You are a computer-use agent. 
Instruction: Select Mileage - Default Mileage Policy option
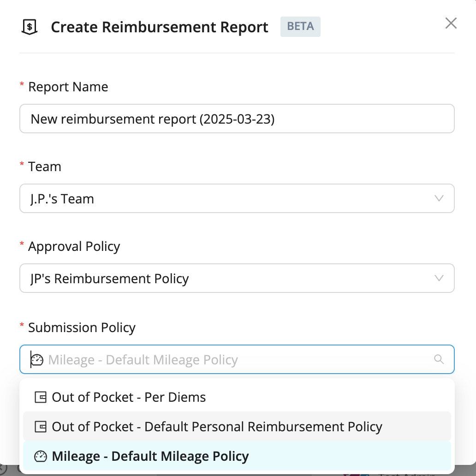click(237, 456)
